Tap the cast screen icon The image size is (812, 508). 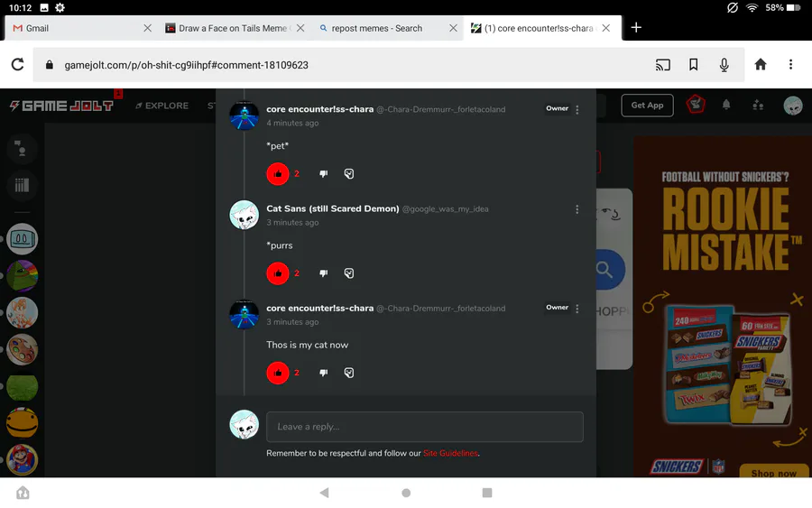tap(663, 65)
